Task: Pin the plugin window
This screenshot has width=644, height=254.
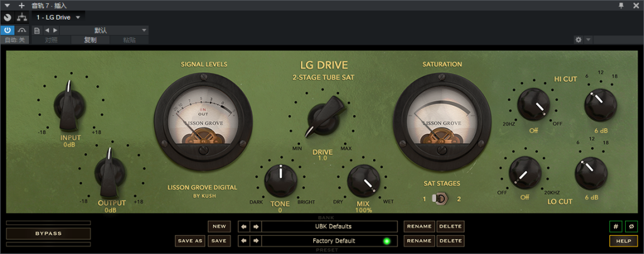Action: 621,5
